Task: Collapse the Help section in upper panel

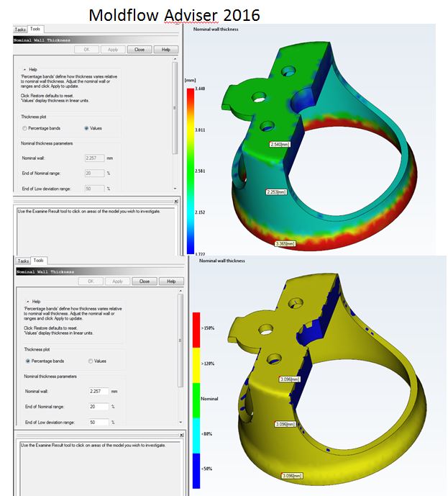Action: (x=25, y=69)
